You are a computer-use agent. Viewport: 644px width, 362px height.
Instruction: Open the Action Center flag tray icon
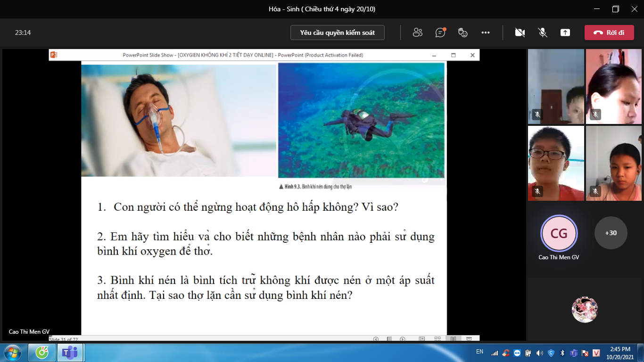(585, 353)
